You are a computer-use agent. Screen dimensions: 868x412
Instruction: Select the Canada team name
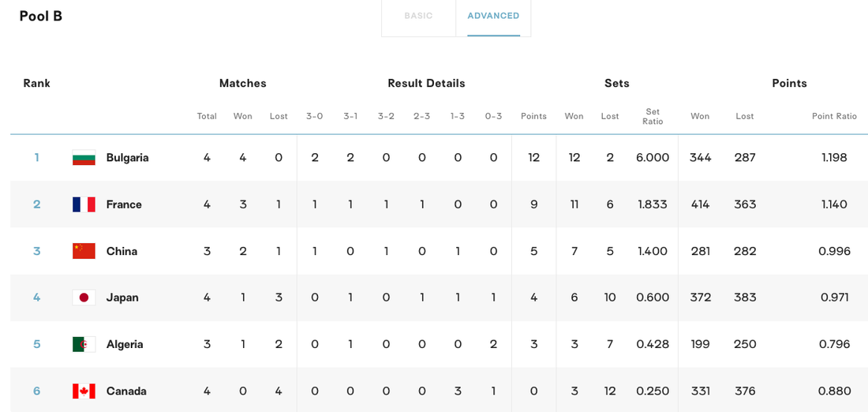click(x=126, y=391)
